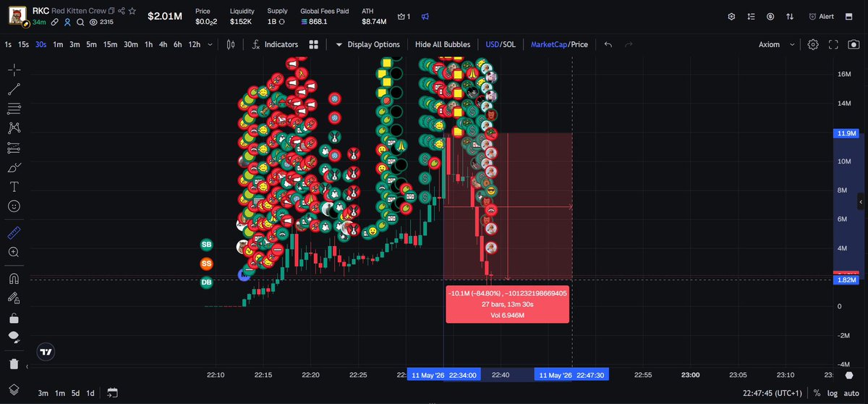The image size is (868, 404).
Task: Open the Indicators menu
Action: [x=274, y=44]
